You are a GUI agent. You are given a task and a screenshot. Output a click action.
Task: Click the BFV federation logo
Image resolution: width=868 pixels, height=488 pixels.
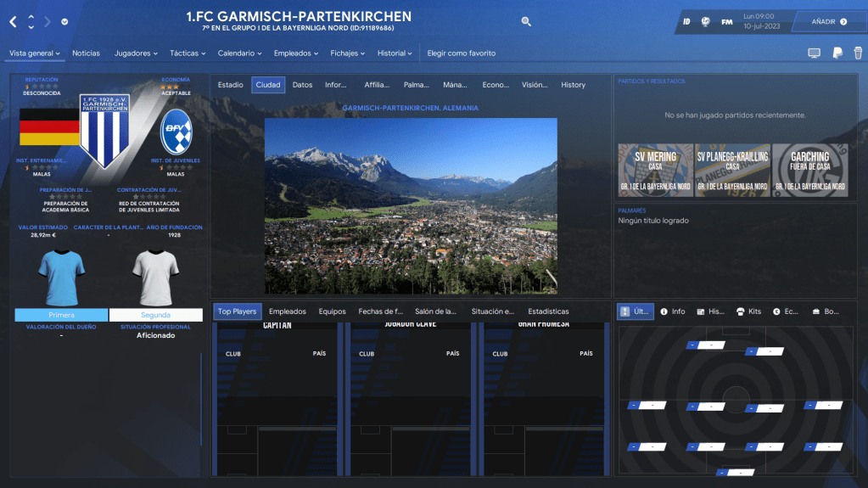[176, 132]
